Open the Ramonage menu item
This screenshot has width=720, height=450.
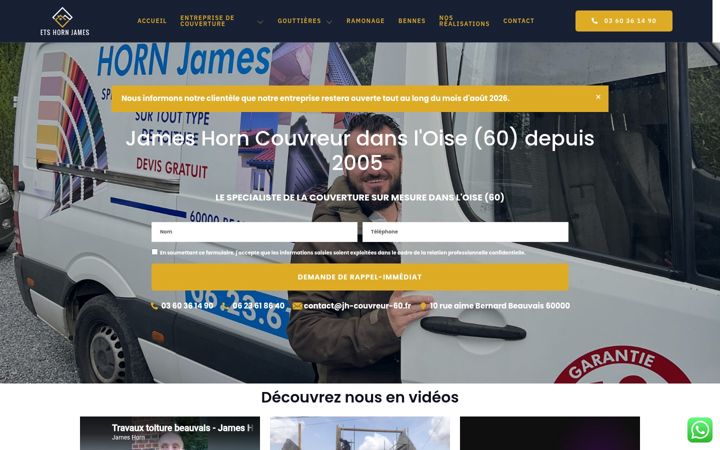(366, 21)
